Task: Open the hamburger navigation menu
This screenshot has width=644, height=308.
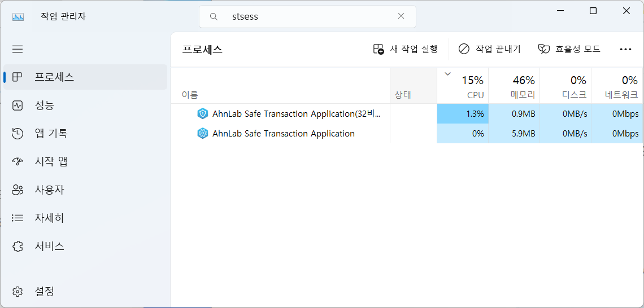Action: pos(18,49)
